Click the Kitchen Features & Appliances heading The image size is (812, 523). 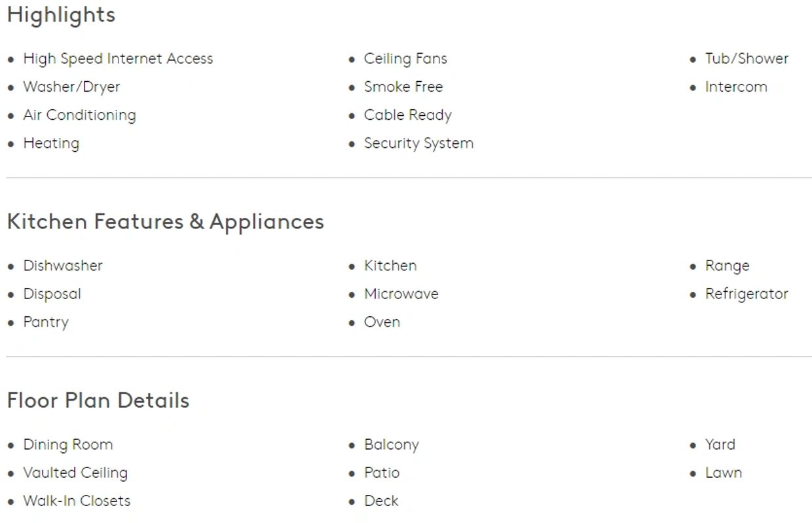point(165,221)
